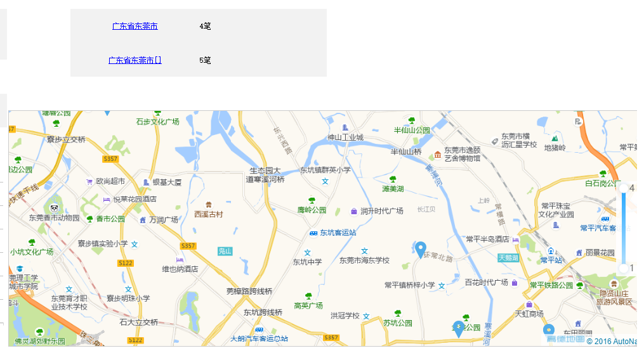Click the 寮步明珠小学 school icon
This screenshot has height=353, width=644.
click(x=129, y=290)
